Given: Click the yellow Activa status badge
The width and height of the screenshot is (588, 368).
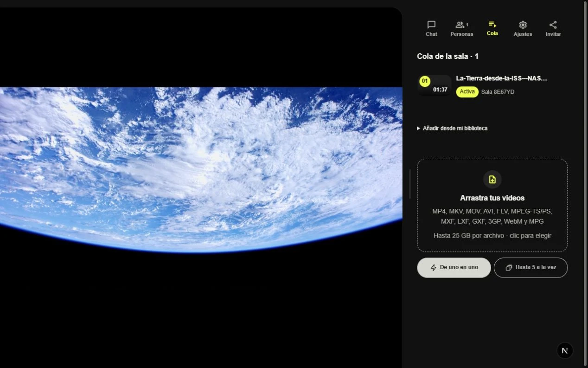Looking at the screenshot, I should (467, 92).
